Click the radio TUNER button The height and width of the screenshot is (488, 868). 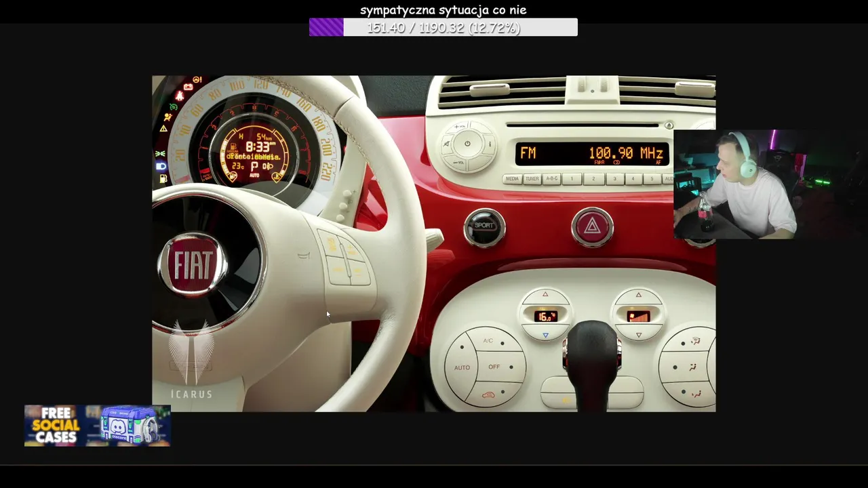tap(532, 179)
